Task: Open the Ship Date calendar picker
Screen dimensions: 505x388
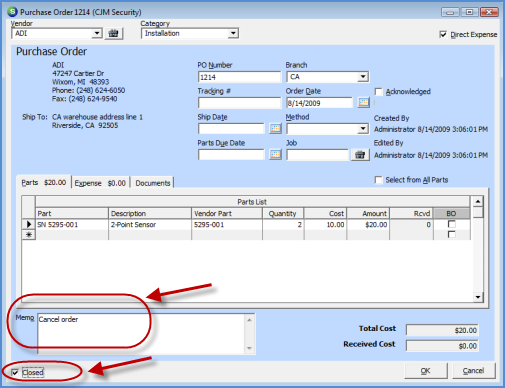Action: click(x=275, y=128)
